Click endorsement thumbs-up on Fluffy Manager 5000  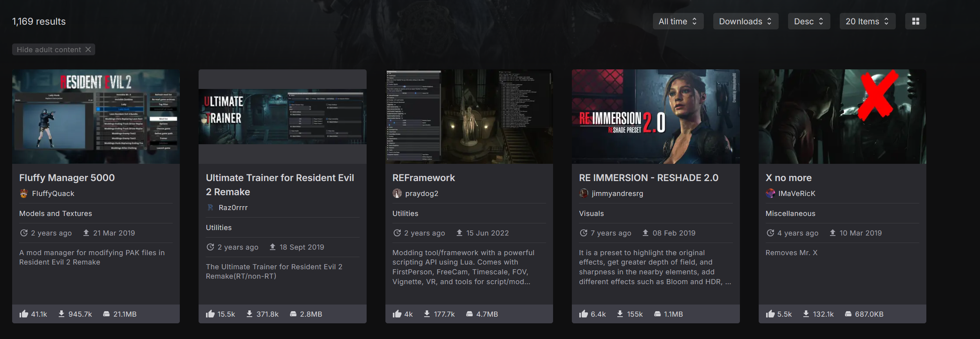click(x=24, y=314)
